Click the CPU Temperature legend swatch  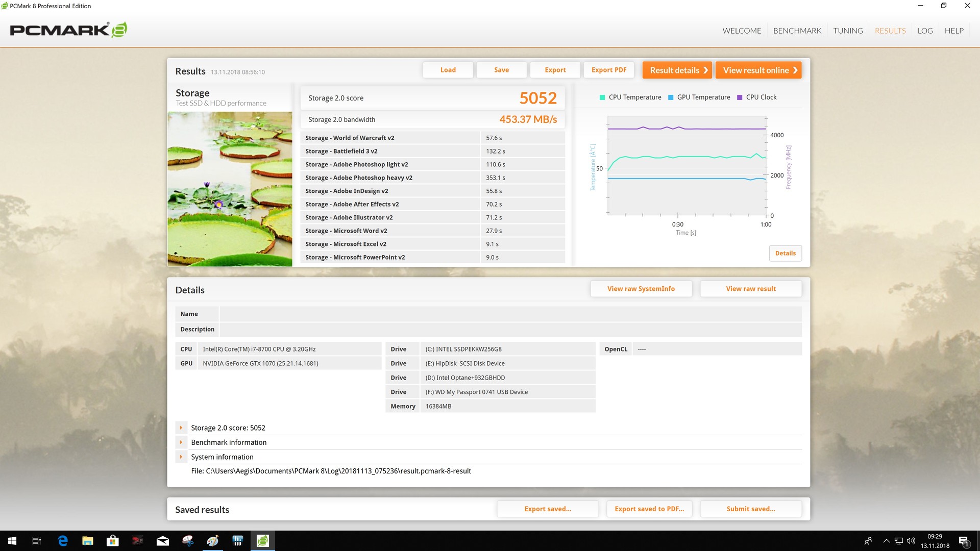coord(602,97)
